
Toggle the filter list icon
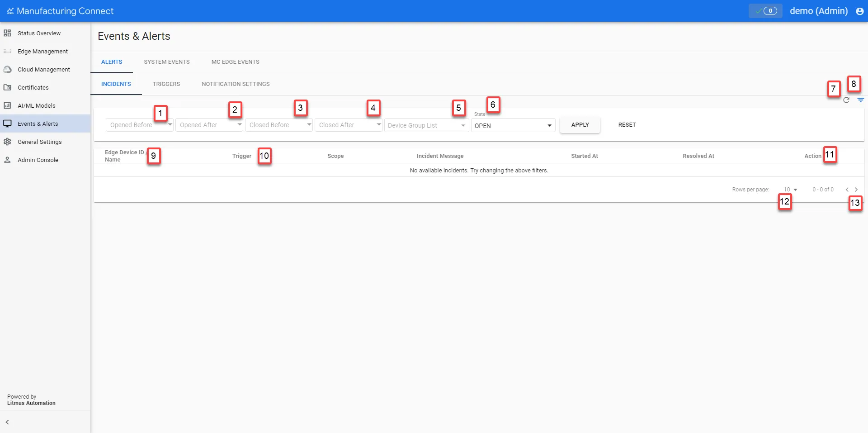pos(861,100)
